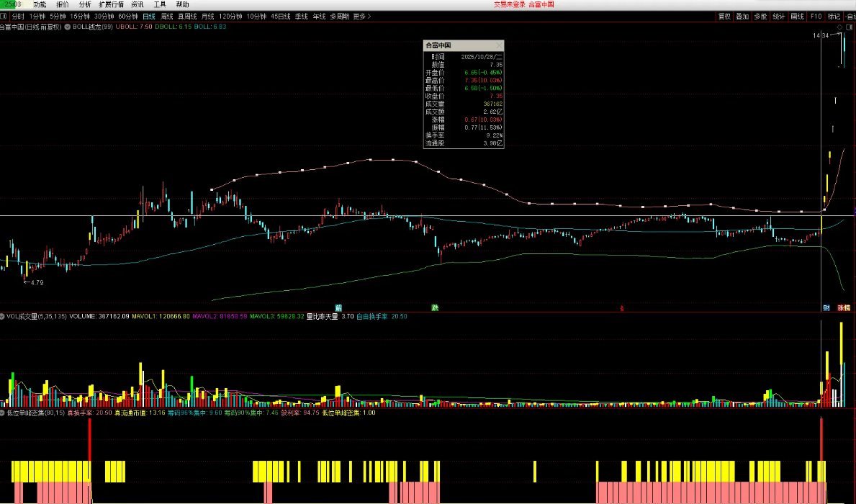Expand the 更多 periods dropdown
Viewport: 856px width, 504px height.
[361, 16]
